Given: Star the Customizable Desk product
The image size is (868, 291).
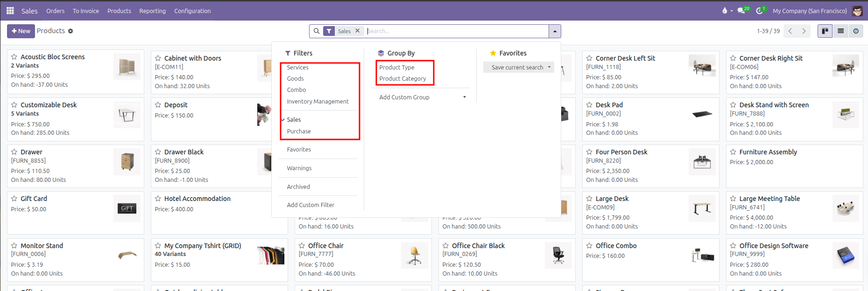Looking at the screenshot, I should pyautogui.click(x=14, y=105).
